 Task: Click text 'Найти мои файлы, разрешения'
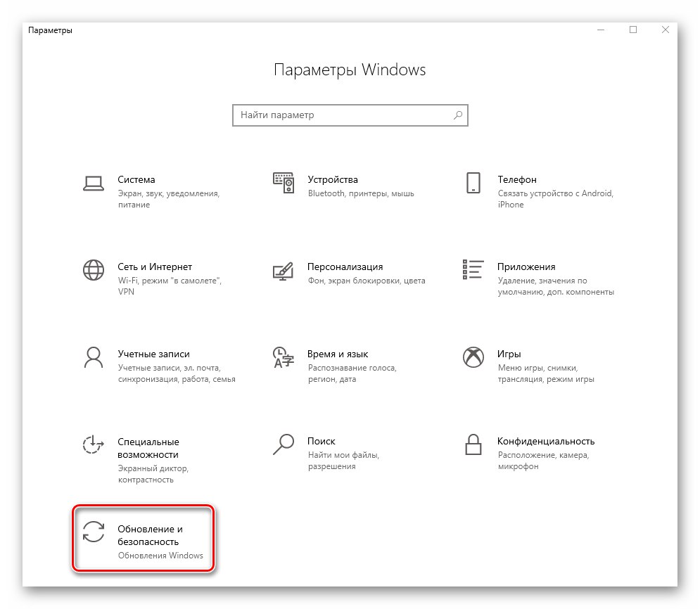(x=343, y=461)
